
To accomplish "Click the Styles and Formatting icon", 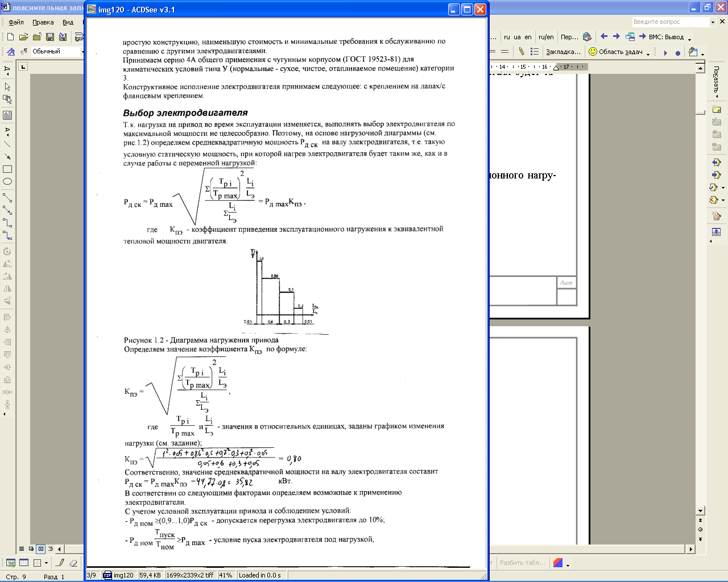I will pos(10,51).
